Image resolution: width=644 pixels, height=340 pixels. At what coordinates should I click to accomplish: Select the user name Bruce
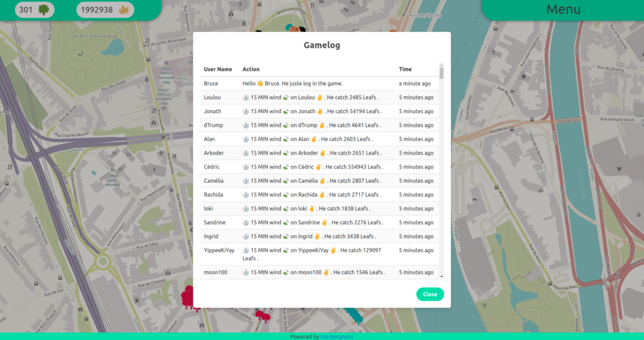click(x=211, y=84)
